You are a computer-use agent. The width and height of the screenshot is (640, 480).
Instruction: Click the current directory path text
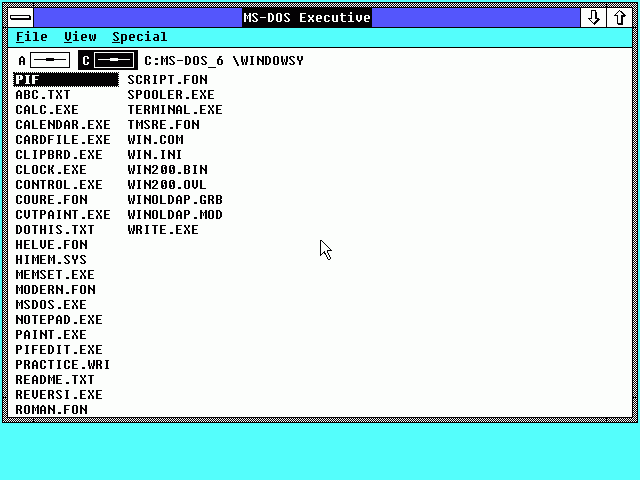click(223, 61)
